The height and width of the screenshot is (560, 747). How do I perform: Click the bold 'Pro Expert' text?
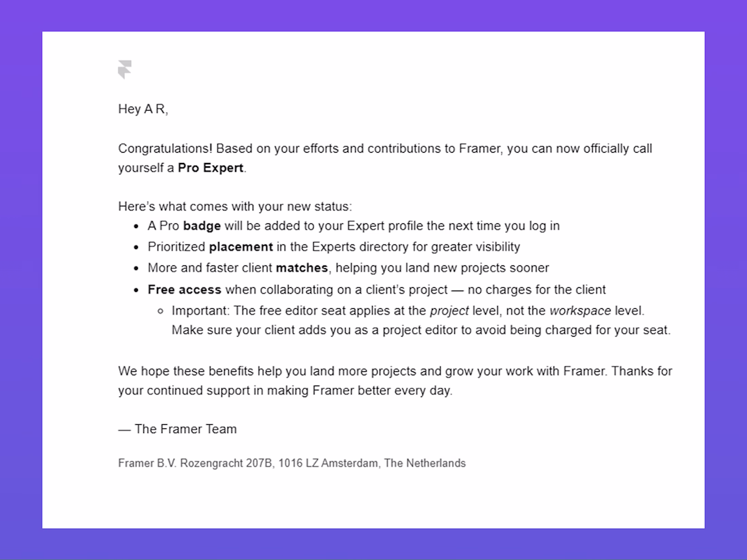click(211, 168)
